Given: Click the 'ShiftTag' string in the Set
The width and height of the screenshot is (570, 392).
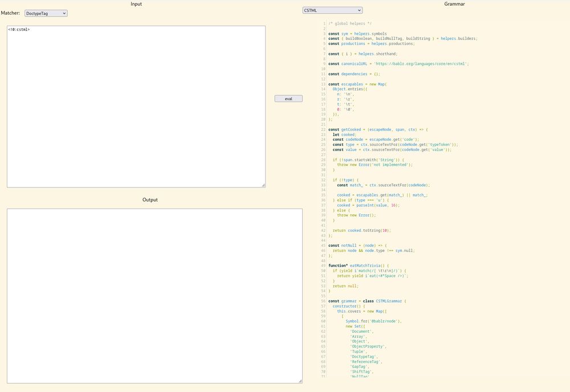Looking at the screenshot, I should click(362, 372).
